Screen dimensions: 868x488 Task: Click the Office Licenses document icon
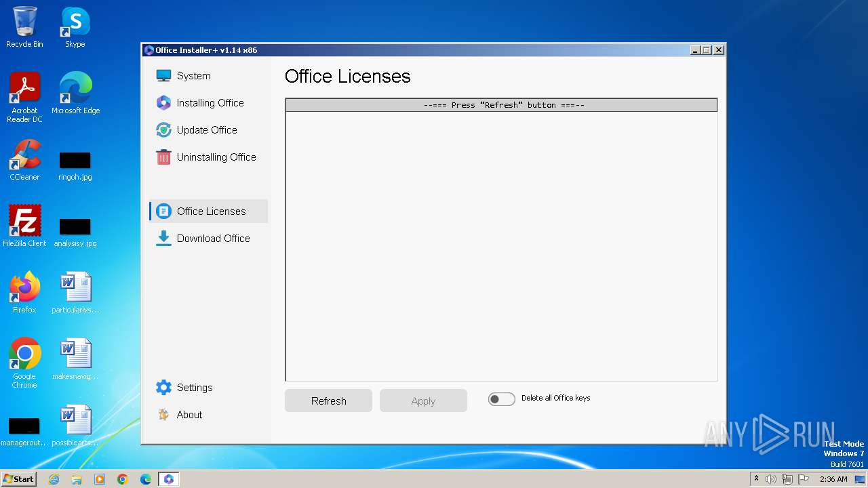point(163,211)
